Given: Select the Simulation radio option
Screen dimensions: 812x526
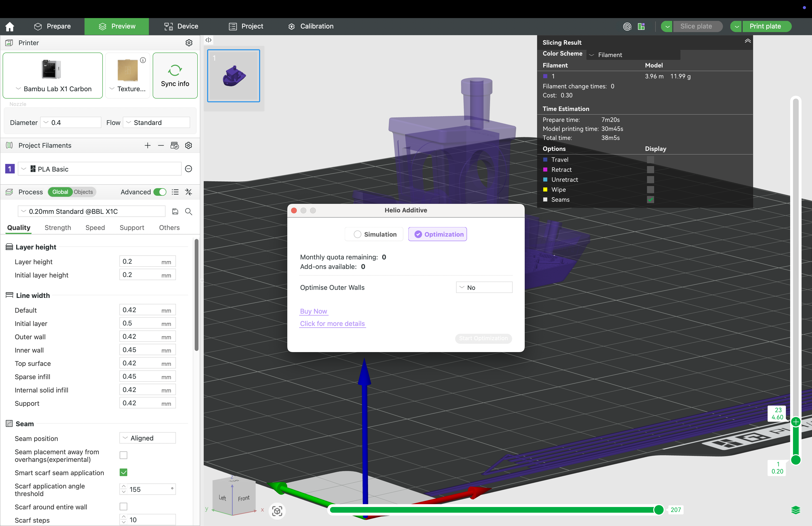Looking at the screenshot, I should click(357, 234).
